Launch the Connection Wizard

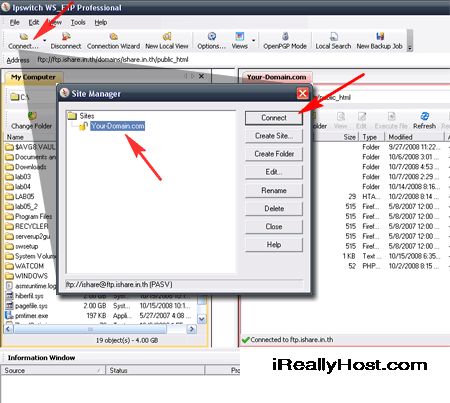113,41
